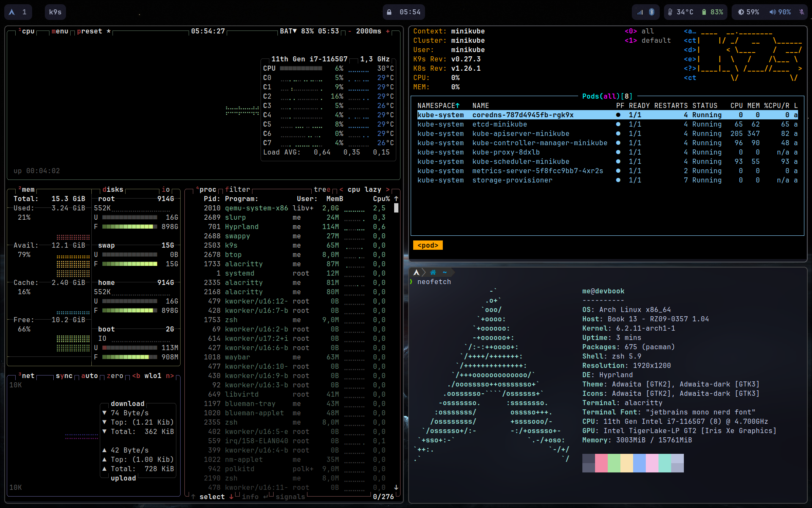Viewport: 812px width, 508px height.
Task: Click the swap free space bar
Action: tap(129, 264)
